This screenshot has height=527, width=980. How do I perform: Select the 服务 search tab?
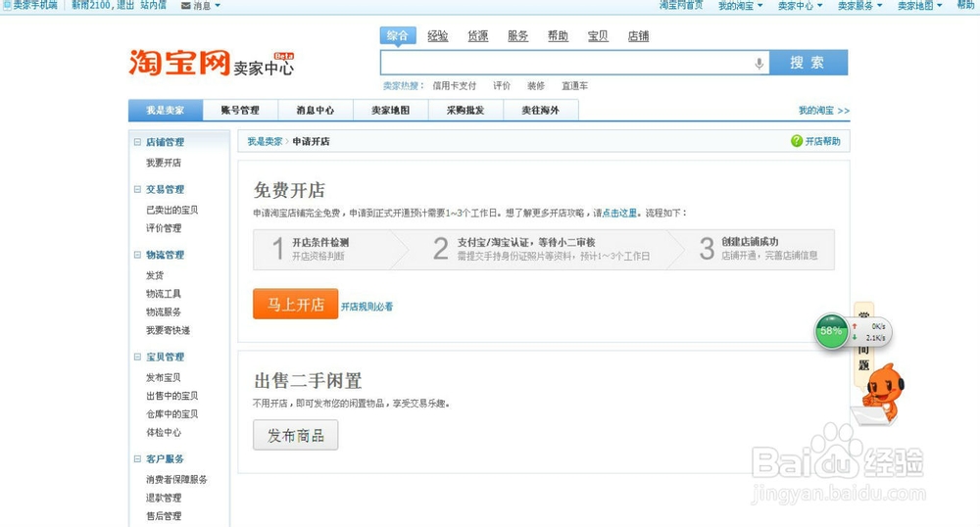coord(517,36)
